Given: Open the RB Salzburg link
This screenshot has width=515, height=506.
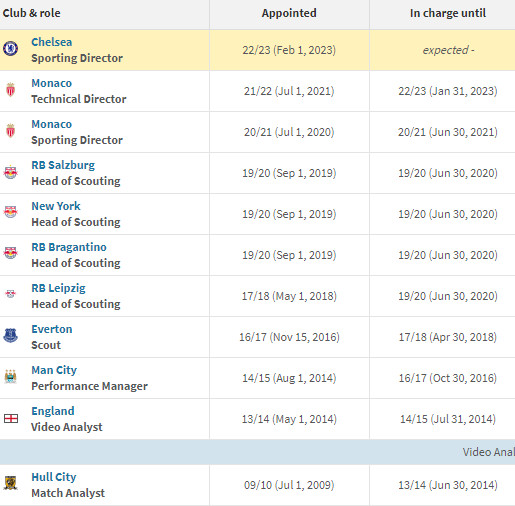Looking at the screenshot, I should pyautogui.click(x=63, y=165).
